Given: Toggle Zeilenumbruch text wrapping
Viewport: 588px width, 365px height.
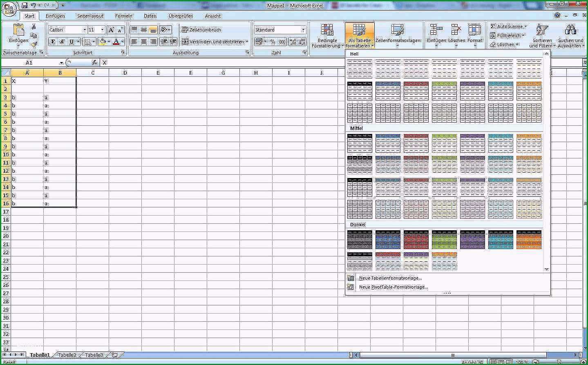Looking at the screenshot, I should coord(201,30).
